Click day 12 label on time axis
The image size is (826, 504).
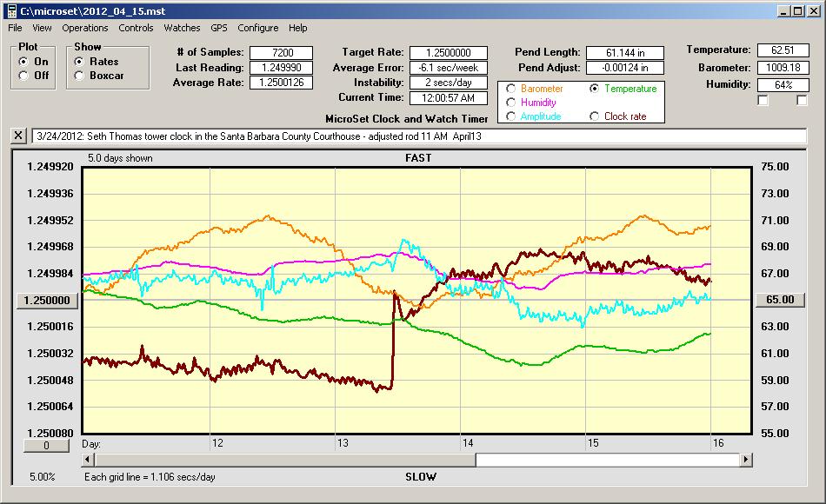click(x=217, y=443)
